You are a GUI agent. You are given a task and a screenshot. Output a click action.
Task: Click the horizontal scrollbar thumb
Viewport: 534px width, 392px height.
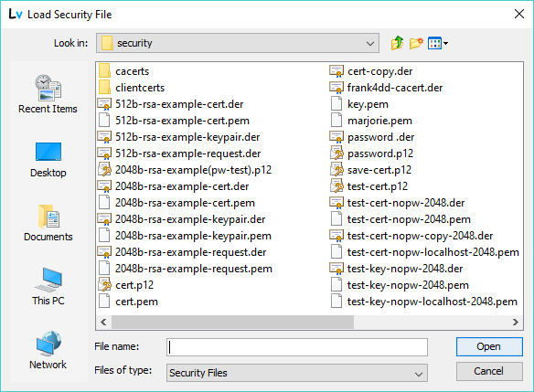point(232,322)
